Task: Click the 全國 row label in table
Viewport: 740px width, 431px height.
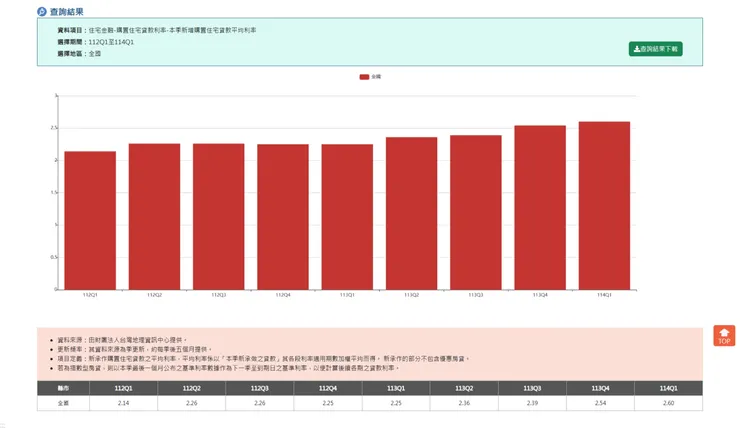Action: (x=63, y=403)
